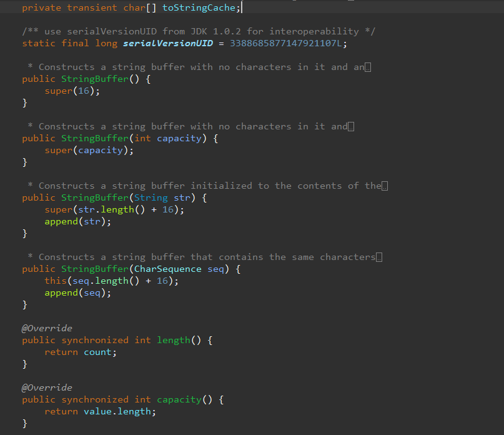Click the @Override annotation above capacity()
504x435 pixels.
(x=47, y=387)
